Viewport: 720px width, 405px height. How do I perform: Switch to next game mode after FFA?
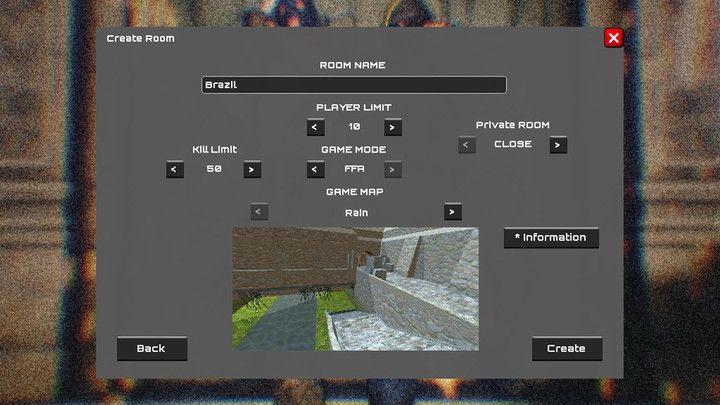point(393,169)
